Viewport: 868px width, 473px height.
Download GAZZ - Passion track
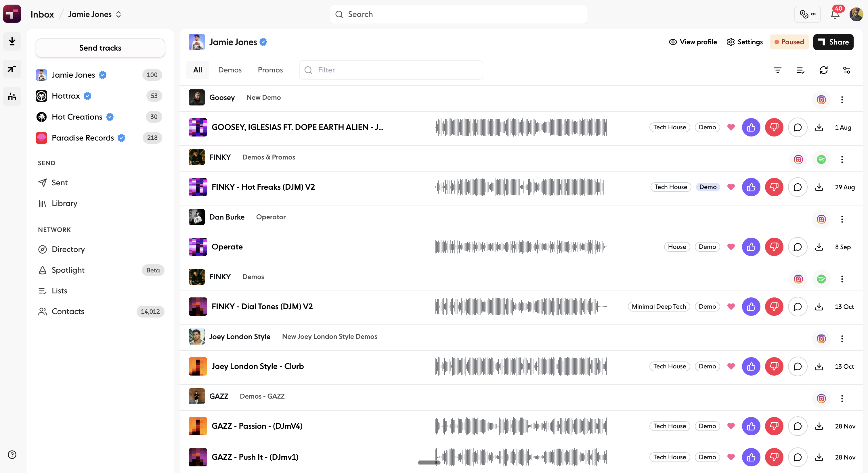click(819, 426)
